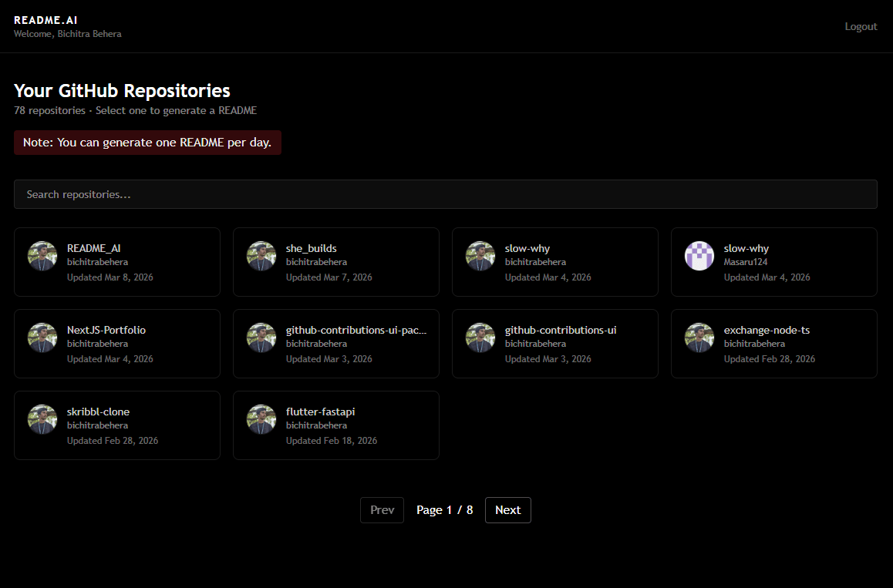
Task: Click the avatar on the README_AI card
Action: click(x=42, y=255)
